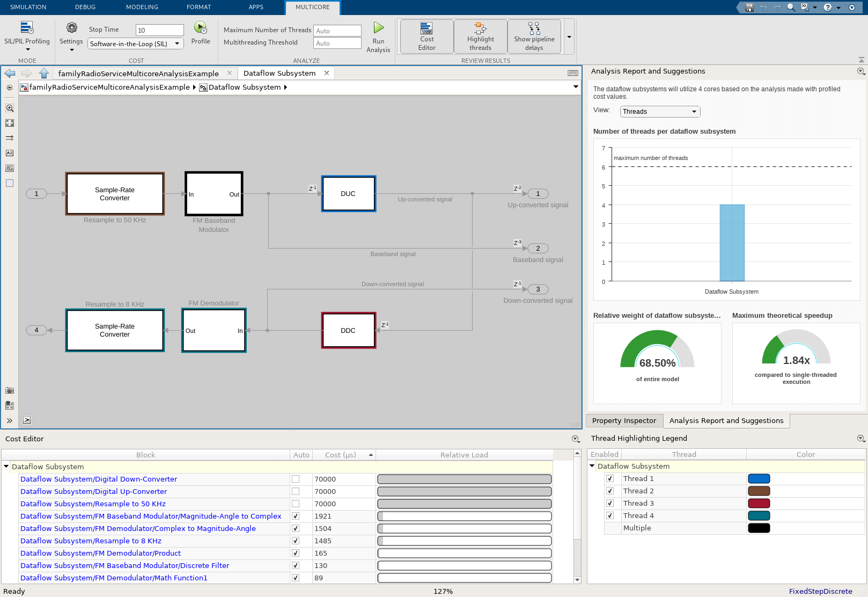Open the Cost Editor tool

pos(427,37)
